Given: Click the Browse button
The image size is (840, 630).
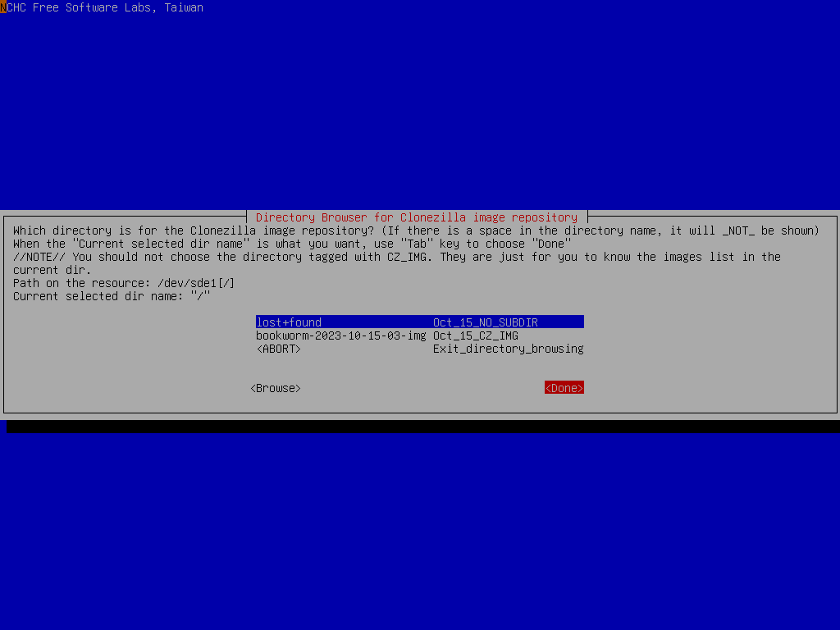Looking at the screenshot, I should (x=276, y=387).
